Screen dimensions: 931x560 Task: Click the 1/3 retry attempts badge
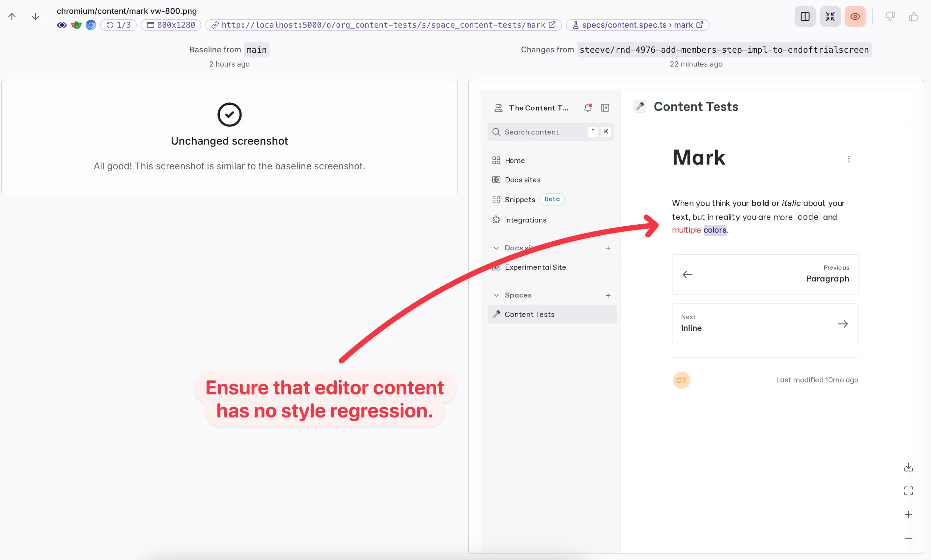pyautogui.click(x=119, y=25)
